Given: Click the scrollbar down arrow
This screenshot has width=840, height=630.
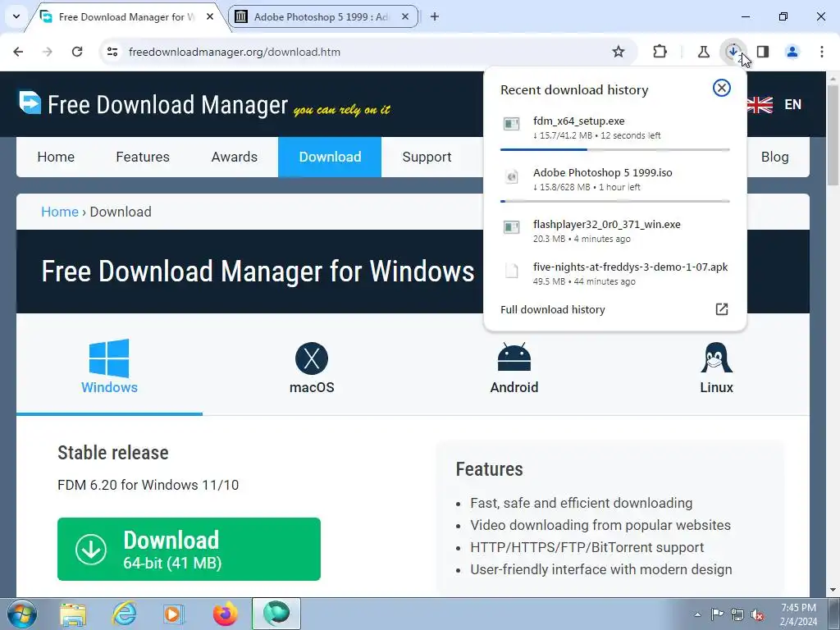Looking at the screenshot, I should pyautogui.click(x=833, y=590).
